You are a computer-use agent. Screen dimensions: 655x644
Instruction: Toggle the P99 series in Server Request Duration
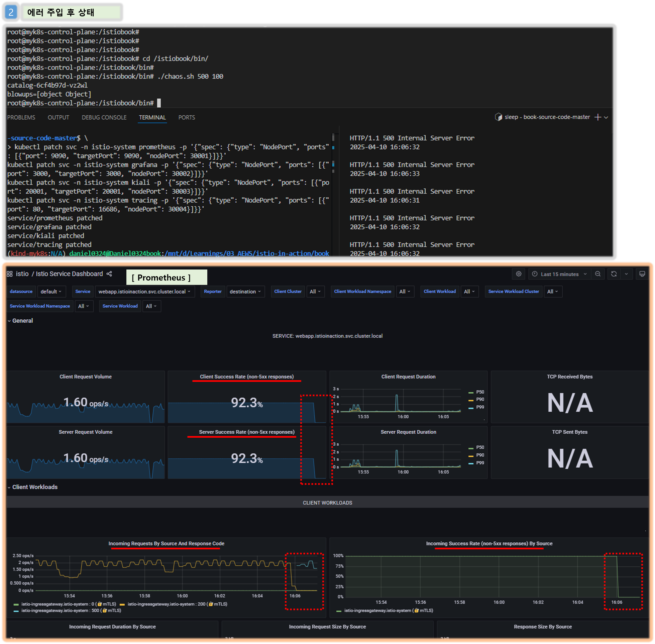point(480,463)
